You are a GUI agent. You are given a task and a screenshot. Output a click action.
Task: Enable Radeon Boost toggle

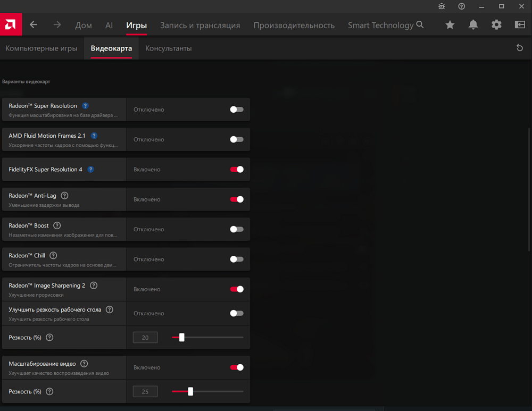coord(237,229)
